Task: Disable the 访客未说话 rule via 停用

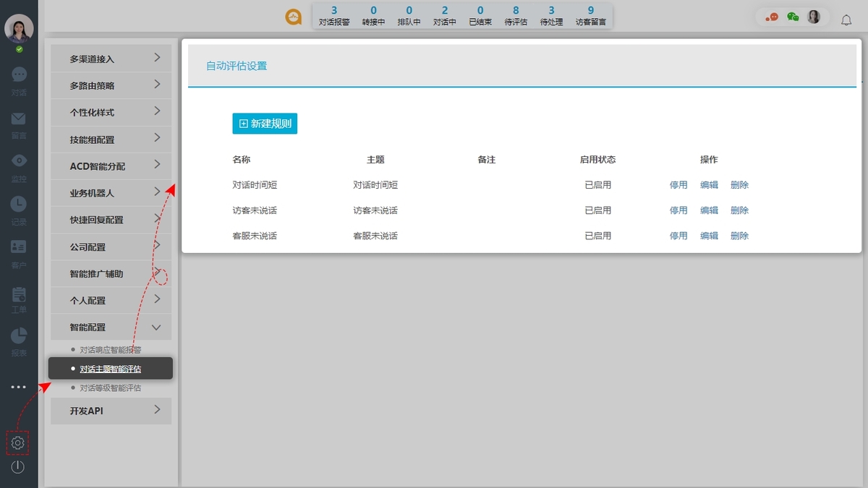Action: [678, 210]
